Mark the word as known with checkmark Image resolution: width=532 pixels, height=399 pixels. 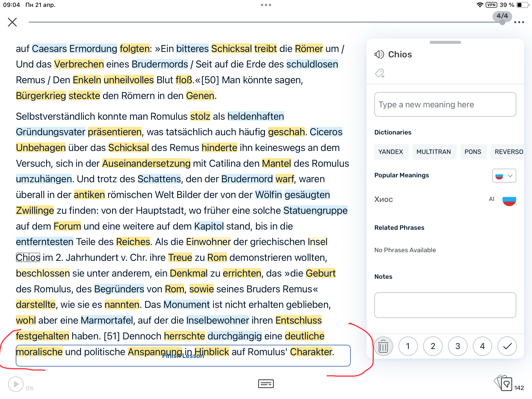(507, 346)
